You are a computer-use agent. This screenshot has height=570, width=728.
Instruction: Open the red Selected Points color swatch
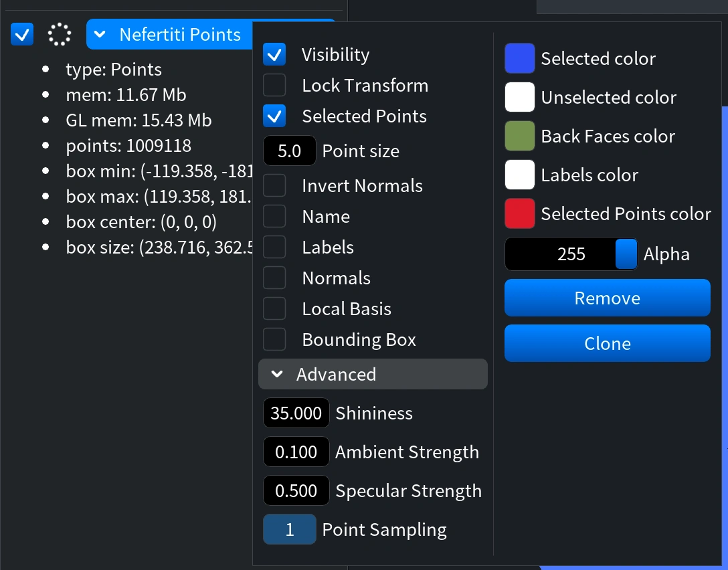click(x=519, y=213)
